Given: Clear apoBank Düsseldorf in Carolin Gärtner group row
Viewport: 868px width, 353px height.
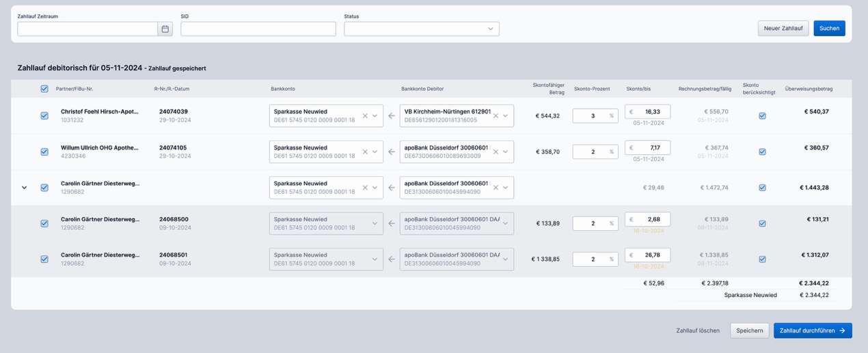Looking at the screenshot, I should pos(498,188).
